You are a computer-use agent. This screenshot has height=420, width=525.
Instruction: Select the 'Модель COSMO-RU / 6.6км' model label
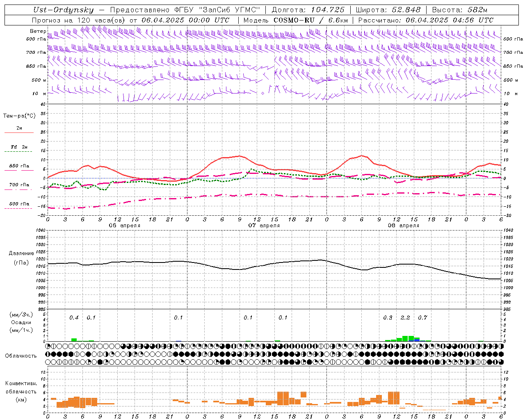tap(296, 20)
